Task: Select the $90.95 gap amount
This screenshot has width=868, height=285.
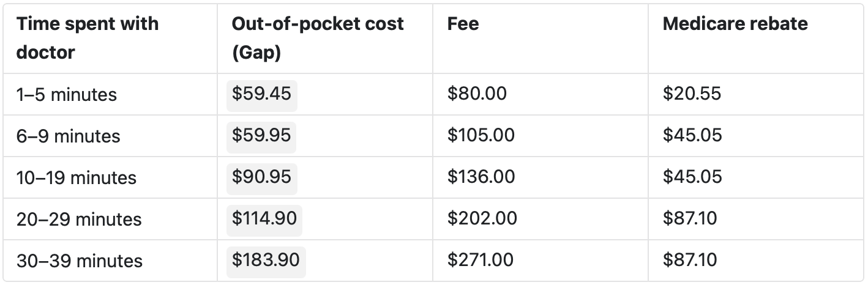Action: pyautogui.click(x=261, y=177)
